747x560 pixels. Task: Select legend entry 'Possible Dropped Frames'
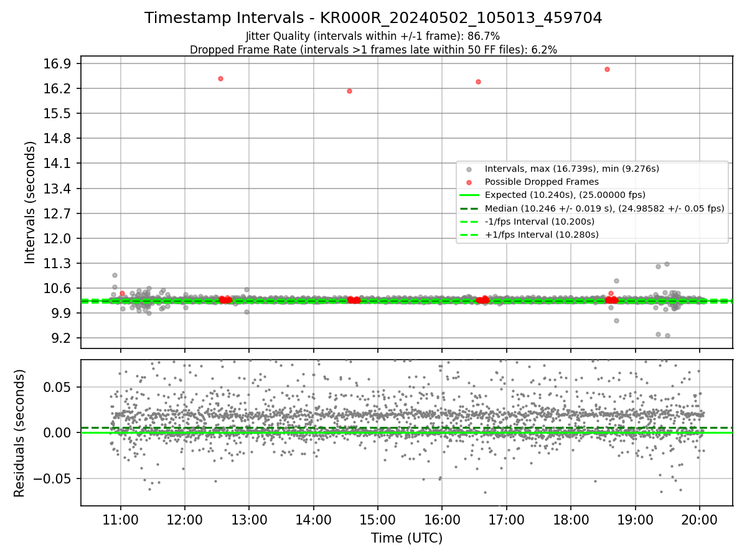tap(542, 182)
